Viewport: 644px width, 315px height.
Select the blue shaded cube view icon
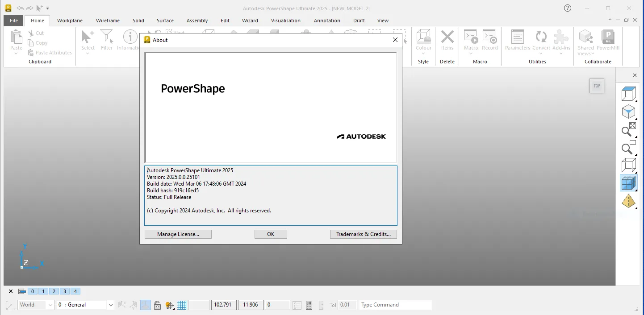(628, 183)
